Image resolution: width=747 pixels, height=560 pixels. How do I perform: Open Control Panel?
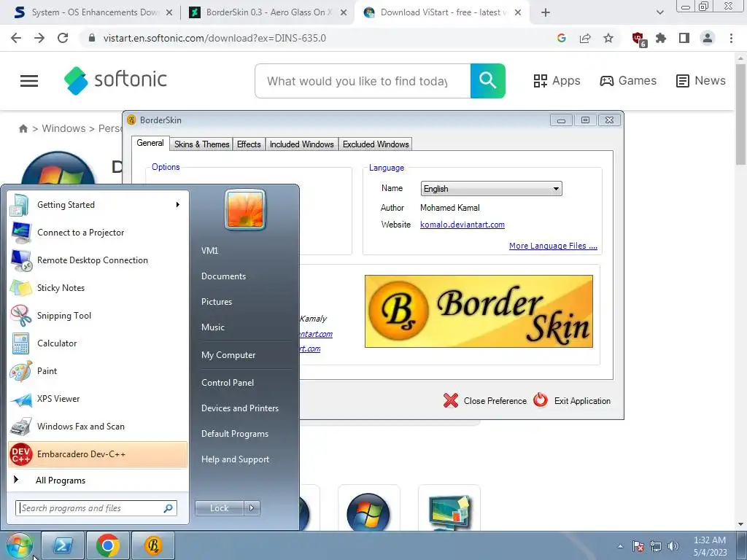[x=228, y=383]
